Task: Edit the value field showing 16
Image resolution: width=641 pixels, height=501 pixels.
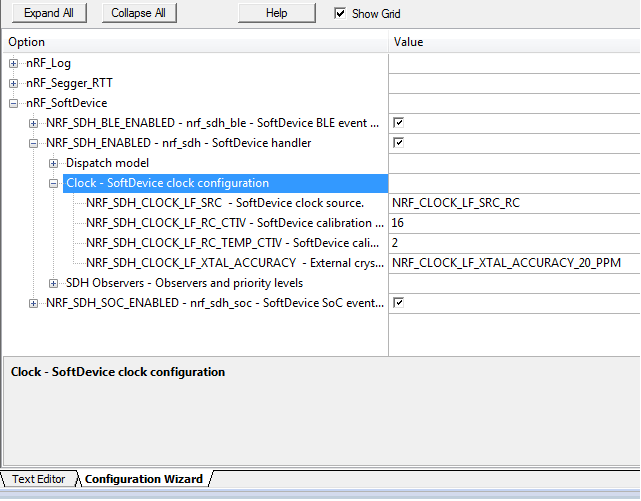Action: [x=514, y=224]
